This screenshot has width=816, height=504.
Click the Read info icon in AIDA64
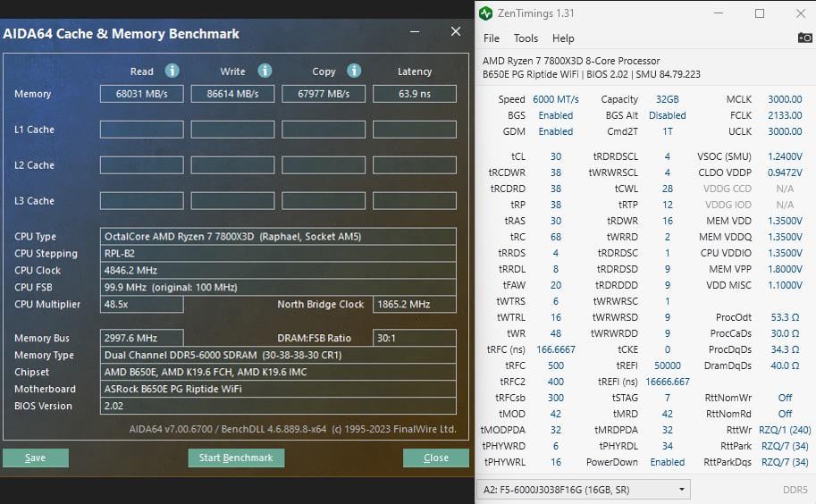[172, 71]
